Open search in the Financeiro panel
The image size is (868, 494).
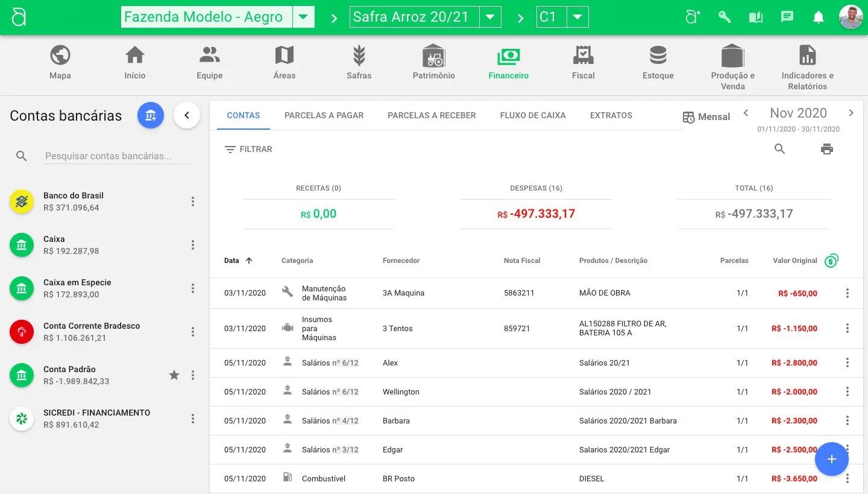pyautogui.click(x=780, y=148)
